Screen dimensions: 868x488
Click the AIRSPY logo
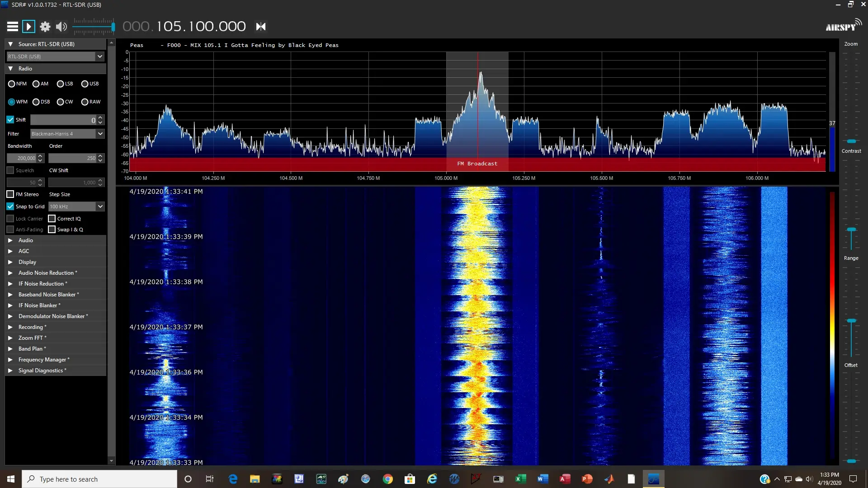(x=843, y=26)
